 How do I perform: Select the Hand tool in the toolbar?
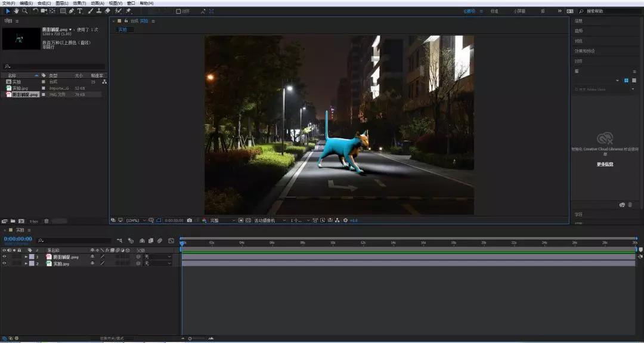16,11
